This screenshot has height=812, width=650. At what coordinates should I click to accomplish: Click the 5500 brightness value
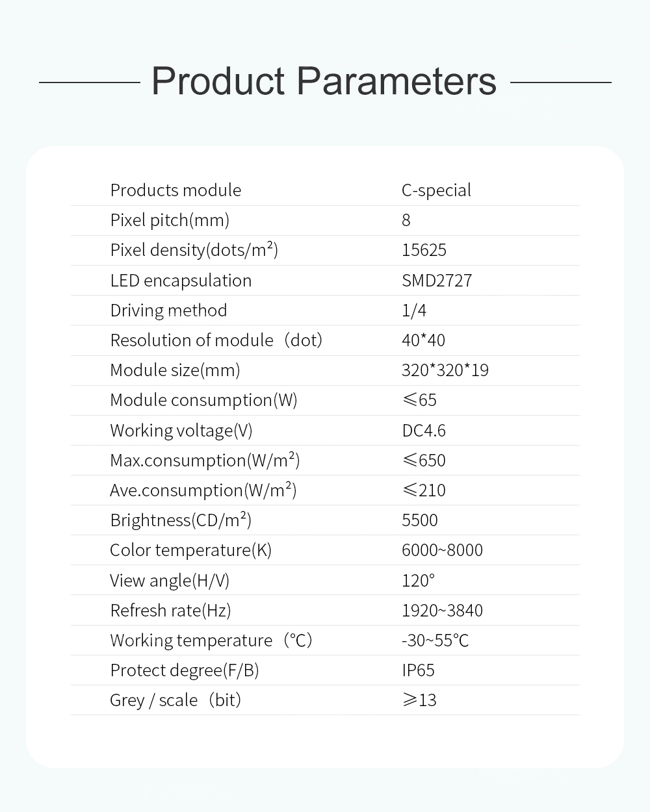point(420,520)
